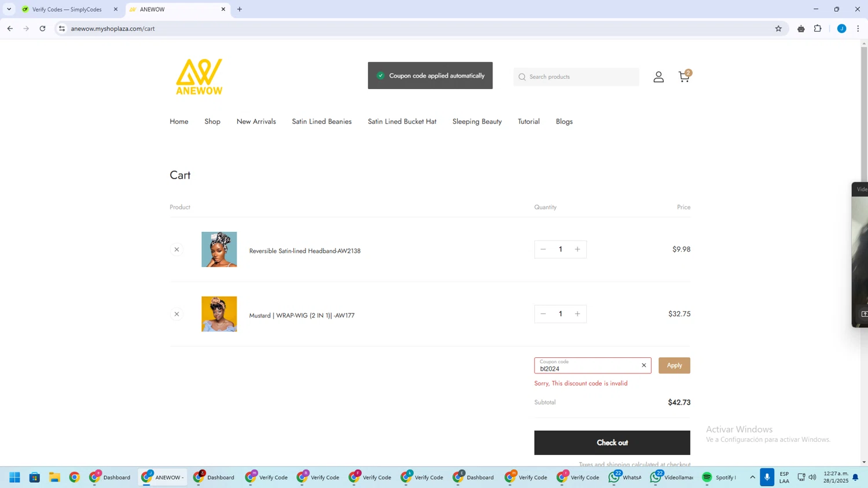Remove the Reversible Satin-lined Headband item
The height and width of the screenshot is (488, 868).
click(176, 249)
